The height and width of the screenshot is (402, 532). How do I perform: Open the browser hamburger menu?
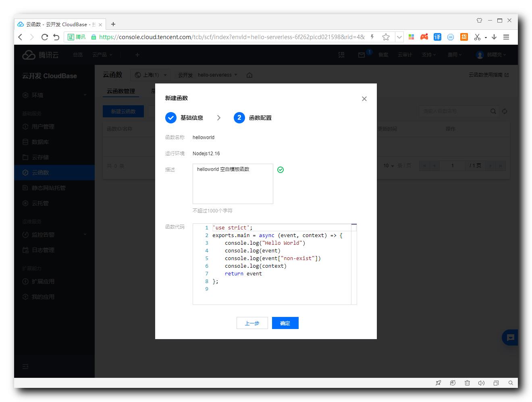pyautogui.click(x=507, y=37)
